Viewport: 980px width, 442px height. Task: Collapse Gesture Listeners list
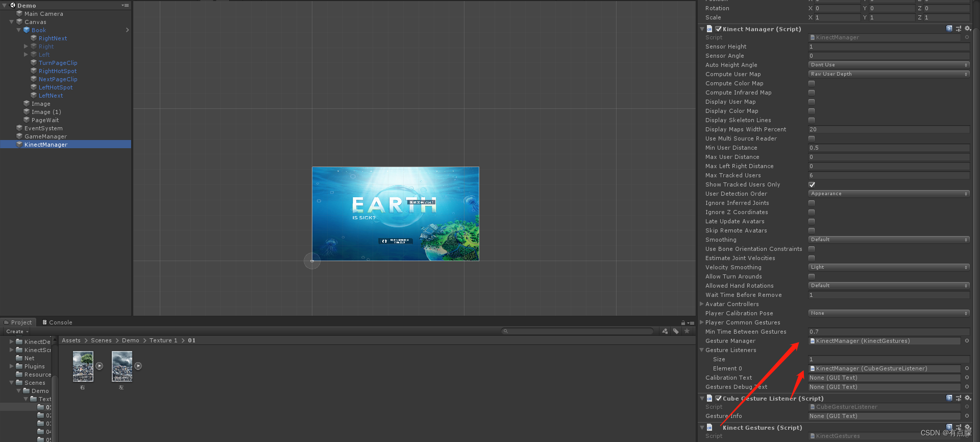tap(702, 350)
